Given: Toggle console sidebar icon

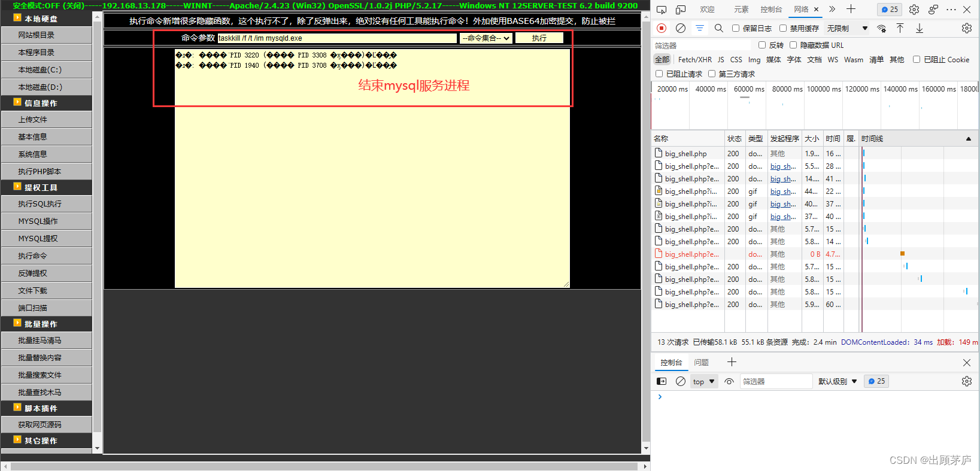Looking at the screenshot, I should pos(662,381).
